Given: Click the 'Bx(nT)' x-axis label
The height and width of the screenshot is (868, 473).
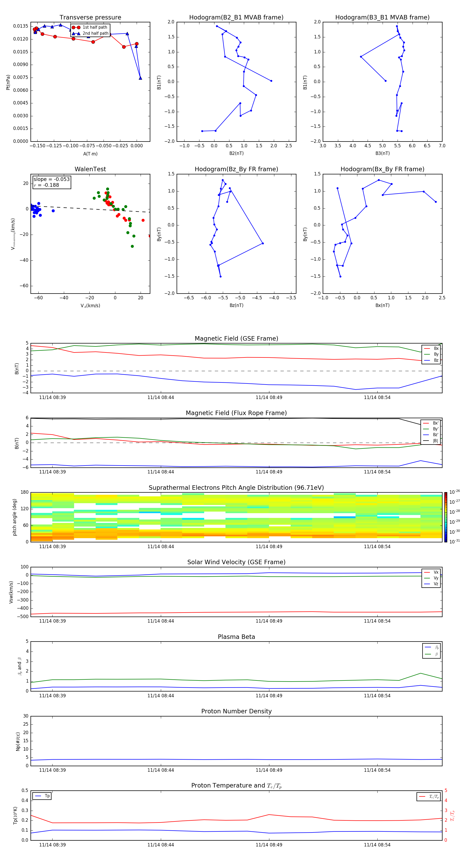Looking at the screenshot, I should click(x=382, y=305).
